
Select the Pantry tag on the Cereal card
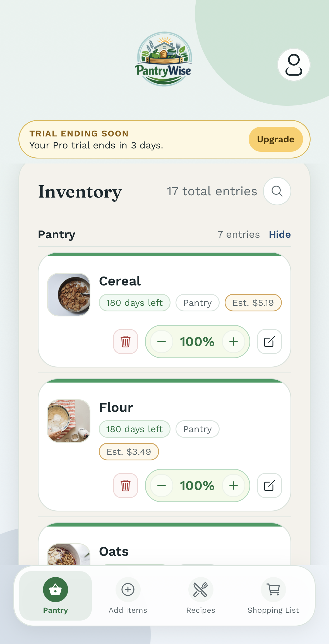(197, 302)
